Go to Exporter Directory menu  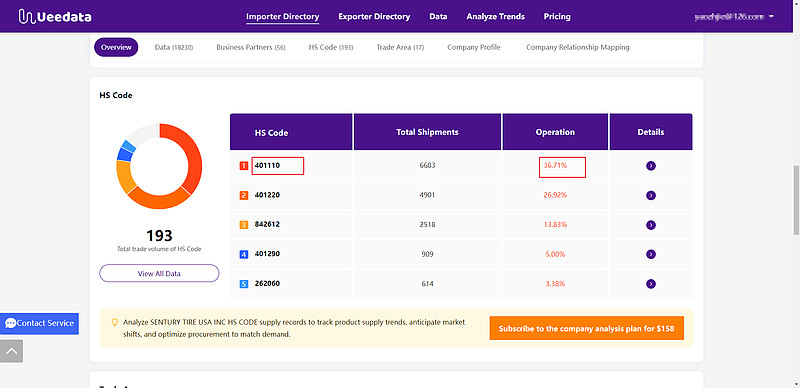tap(374, 16)
